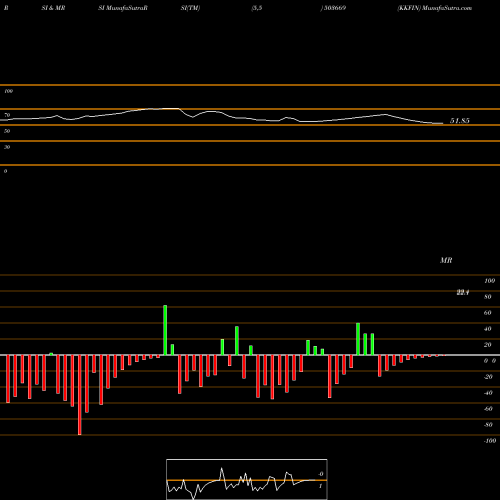The width and height of the screenshot is (500, 500).
Task: Click the mini overview chart at the bottom
Action: [247, 479]
